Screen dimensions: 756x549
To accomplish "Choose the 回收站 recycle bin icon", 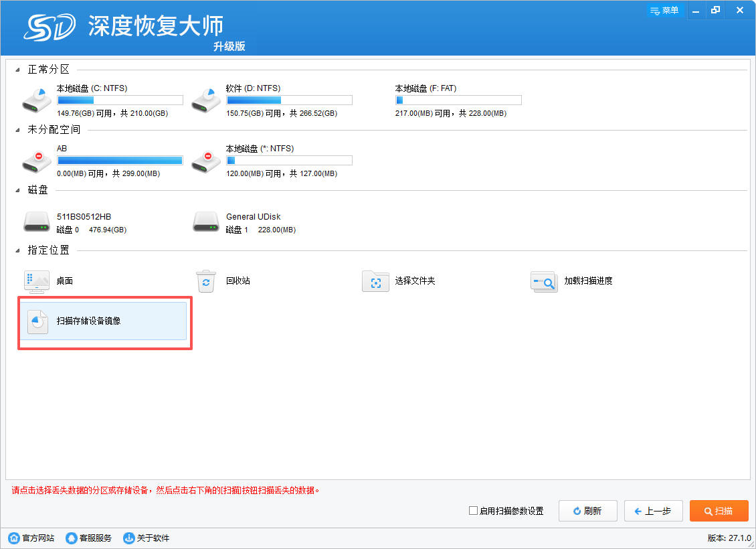I will point(206,281).
